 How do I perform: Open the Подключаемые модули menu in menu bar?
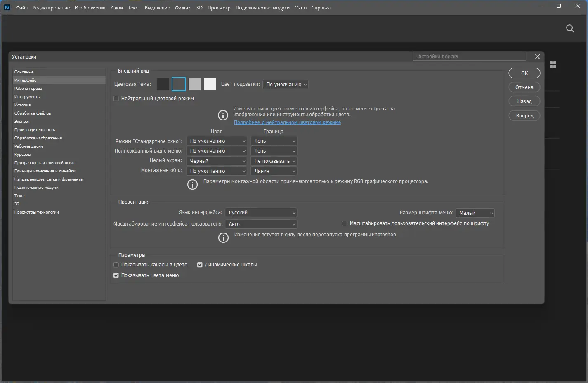pyautogui.click(x=262, y=8)
